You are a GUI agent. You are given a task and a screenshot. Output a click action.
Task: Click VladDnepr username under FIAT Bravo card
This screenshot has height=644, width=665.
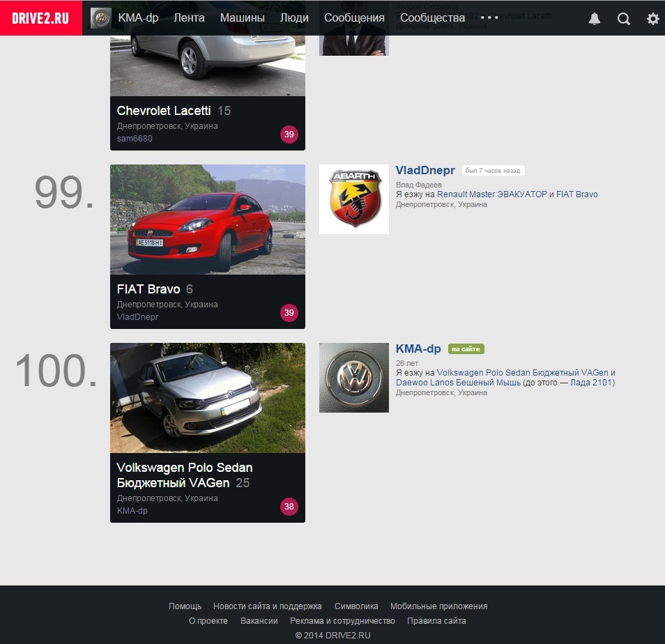[x=137, y=317]
